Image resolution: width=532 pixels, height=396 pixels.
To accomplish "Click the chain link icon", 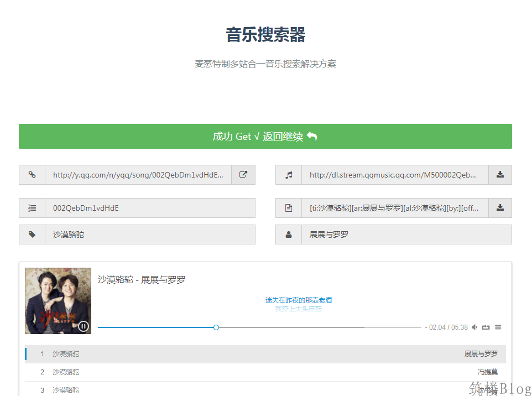I will pyautogui.click(x=32, y=175).
